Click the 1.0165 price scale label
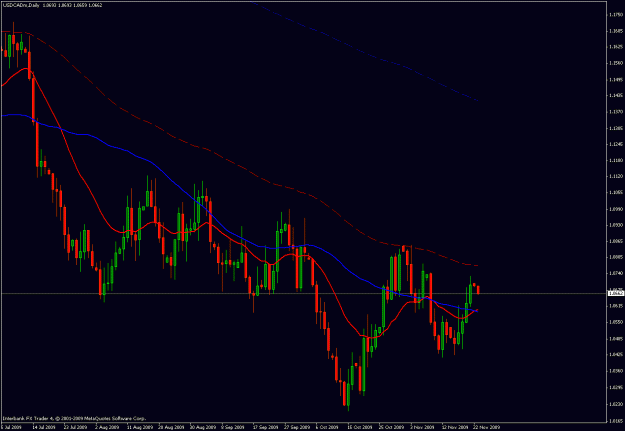This screenshot has height=431, width=625. click(x=616, y=420)
